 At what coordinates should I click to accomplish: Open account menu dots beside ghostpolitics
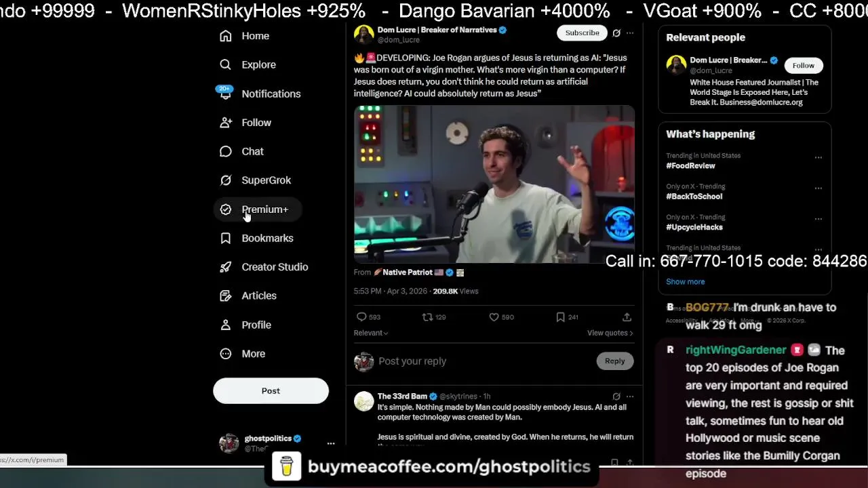331,443
